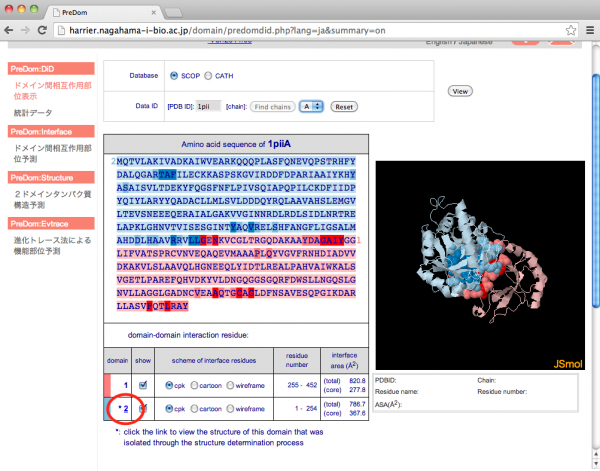The height and width of the screenshot is (471, 600).
Task: Click the browser forward arrow
Action: [27, 31]
